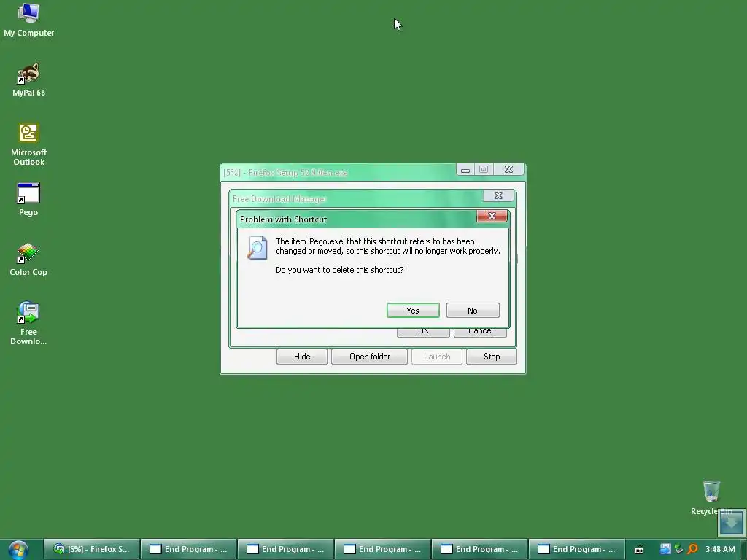The image size is (747, 560).
Task: Click No in Problem with Shortcut dialog
Action: 473,311
